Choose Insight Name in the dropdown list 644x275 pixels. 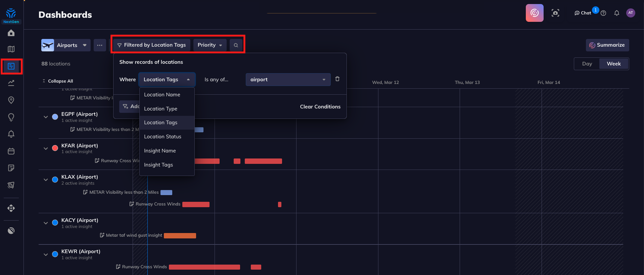pyautogui.click(x=160, y=151)
